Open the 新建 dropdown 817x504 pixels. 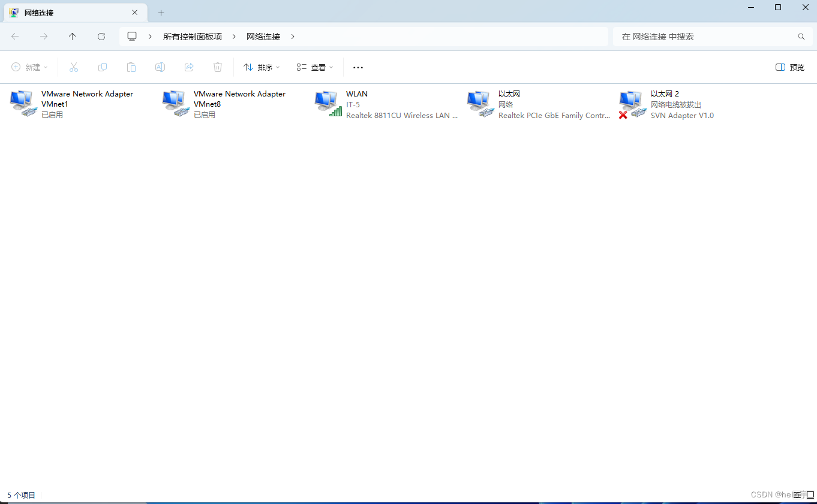29,67
